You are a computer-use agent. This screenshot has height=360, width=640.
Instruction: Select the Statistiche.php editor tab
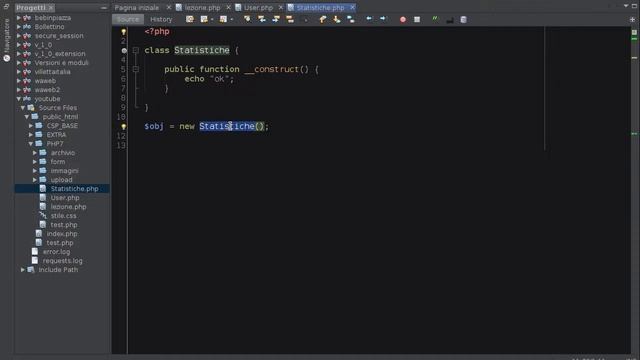(320, 8)
